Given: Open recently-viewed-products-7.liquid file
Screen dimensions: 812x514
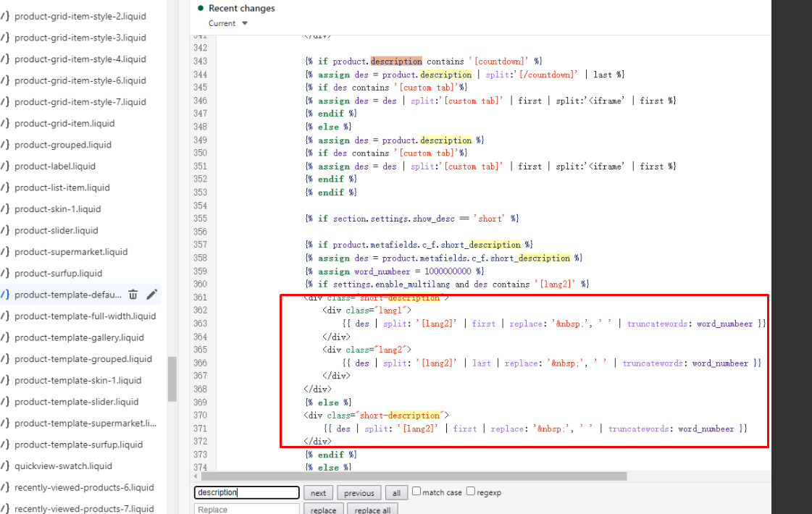Looking at the screenshot, I should click(x=85, y=509).
